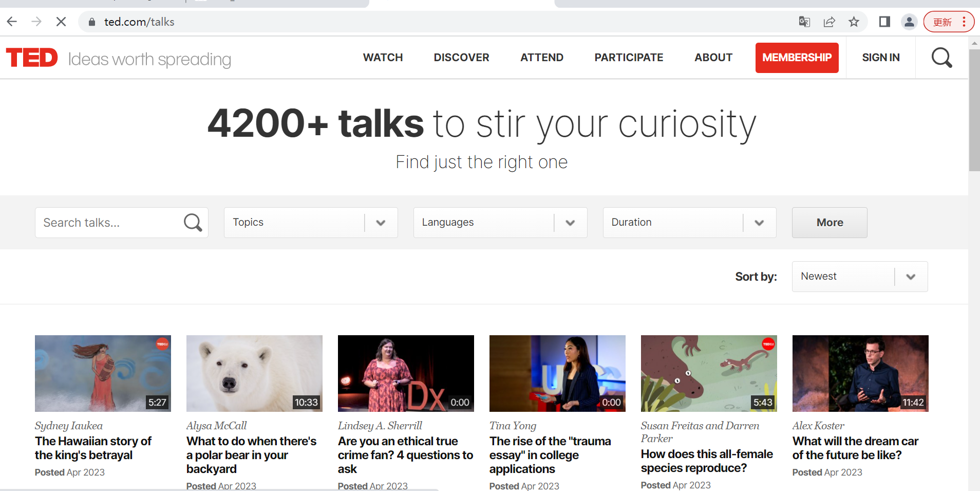Open the Google Translate page icon

pos(804,22)
